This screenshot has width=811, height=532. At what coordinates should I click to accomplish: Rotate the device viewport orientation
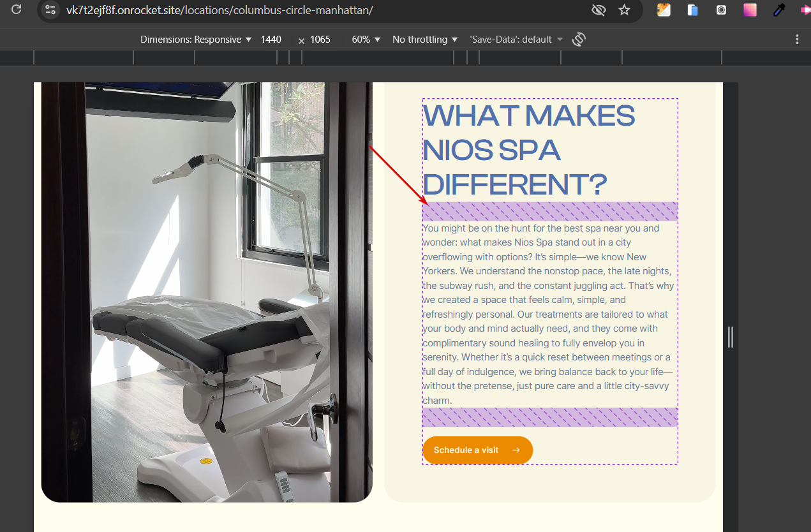point(579,40)
